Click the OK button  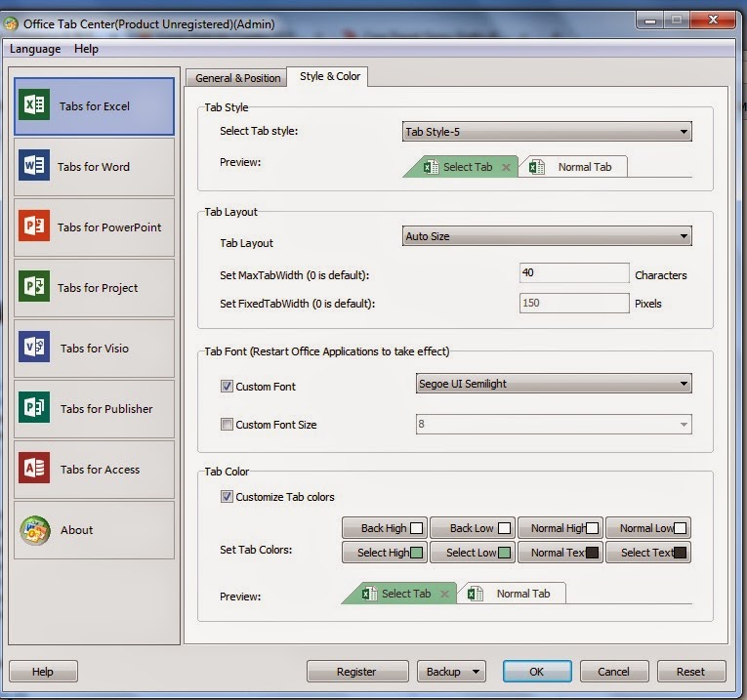tap(537, 672)
